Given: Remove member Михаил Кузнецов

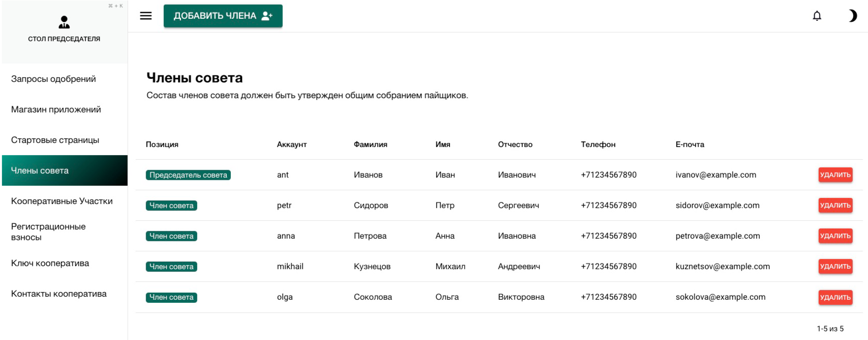Looking at the screenshot, I should pyautogui.click(x=835, y=266).
